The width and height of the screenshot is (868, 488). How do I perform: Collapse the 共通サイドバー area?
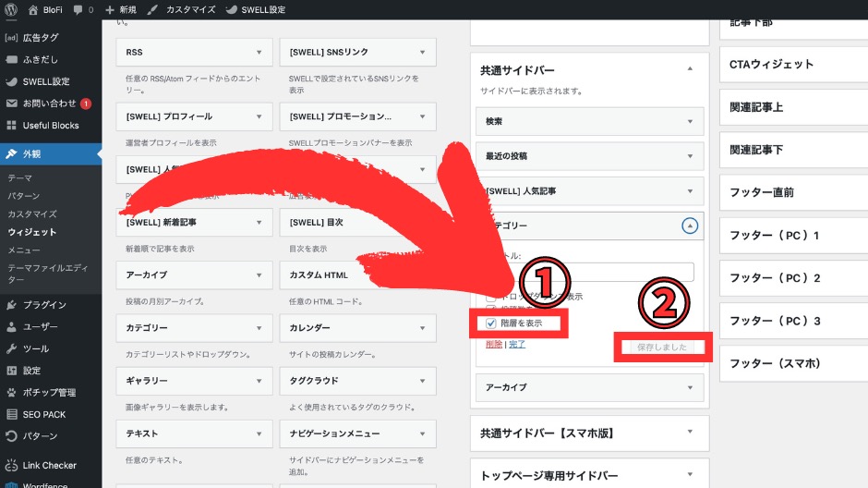690,69
